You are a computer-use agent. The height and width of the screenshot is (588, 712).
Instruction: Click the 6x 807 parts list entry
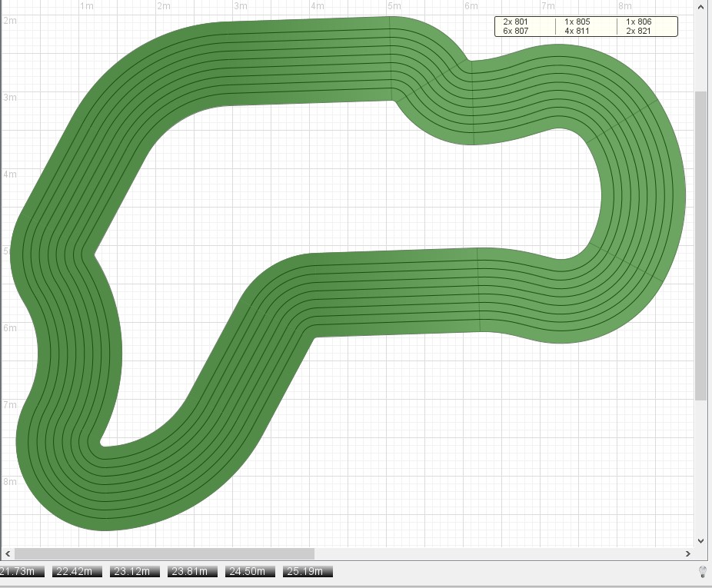516,31
